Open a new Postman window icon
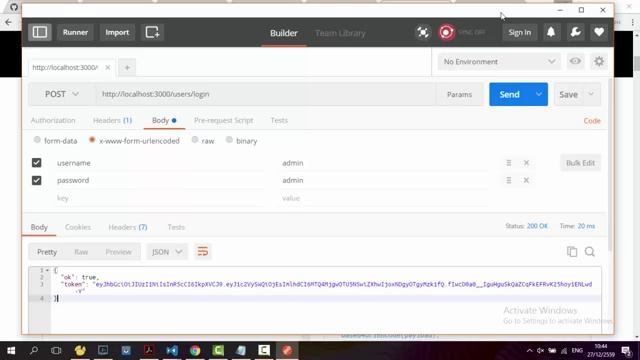The height and width of the screenshot is (360, 640). point(152,32)
